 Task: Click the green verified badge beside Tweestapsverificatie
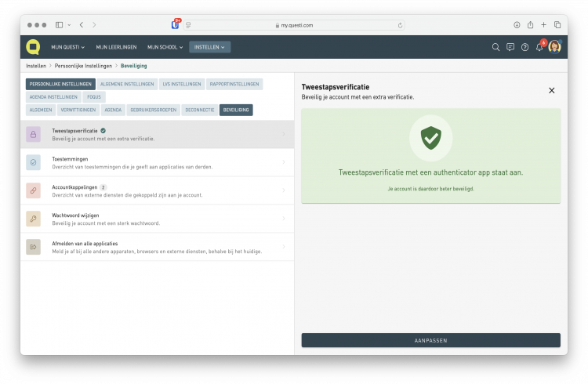[103, 131]
